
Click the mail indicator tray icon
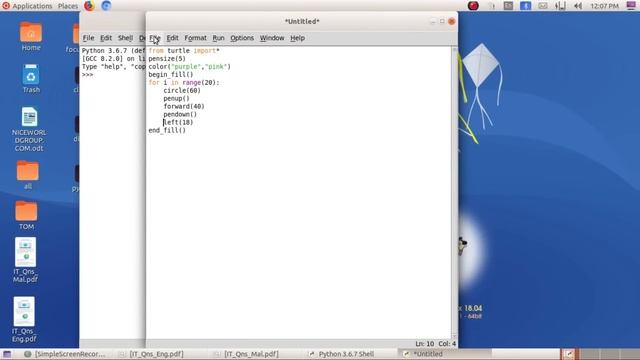(x=542, y=6)
